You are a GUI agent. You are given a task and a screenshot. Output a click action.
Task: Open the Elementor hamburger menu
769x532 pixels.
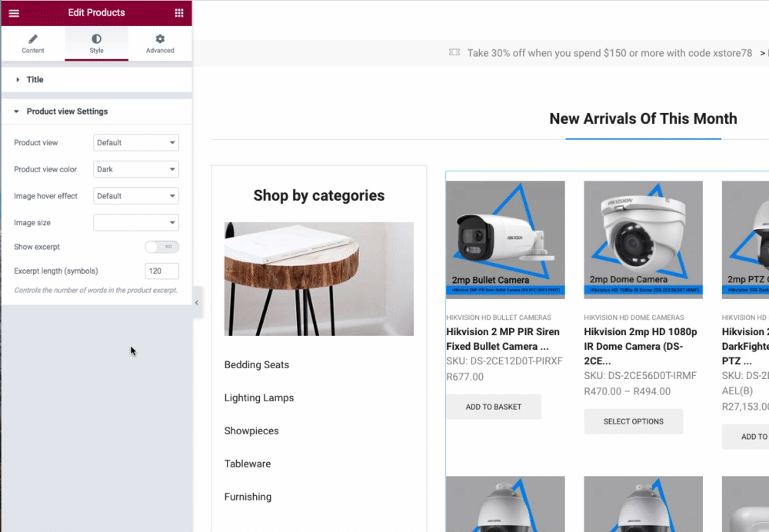[14, 13]
